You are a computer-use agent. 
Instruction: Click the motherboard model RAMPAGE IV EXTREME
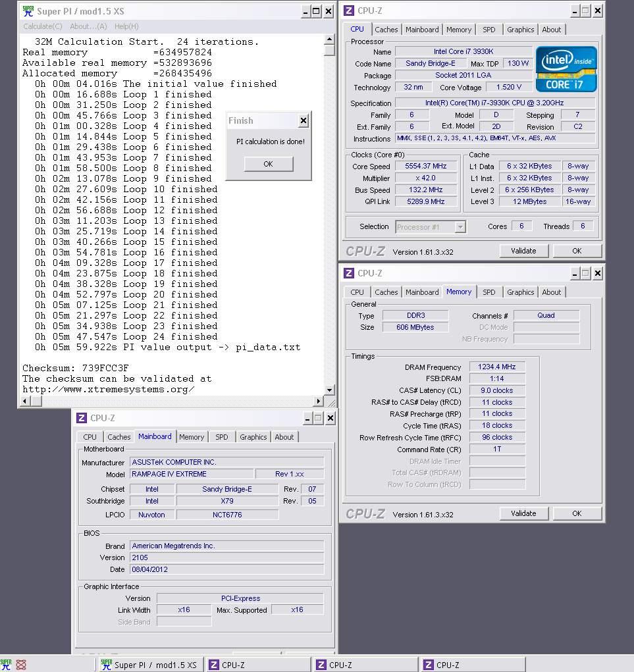pyautogui.click(x=191, y=474)
